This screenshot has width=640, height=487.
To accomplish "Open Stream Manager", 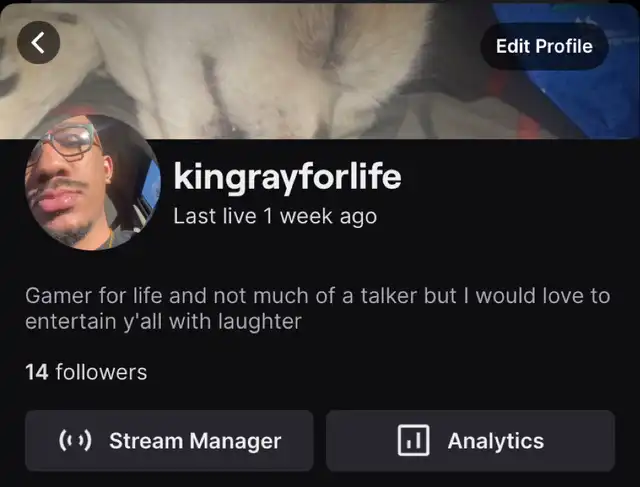I will click(x=169, y=440).
